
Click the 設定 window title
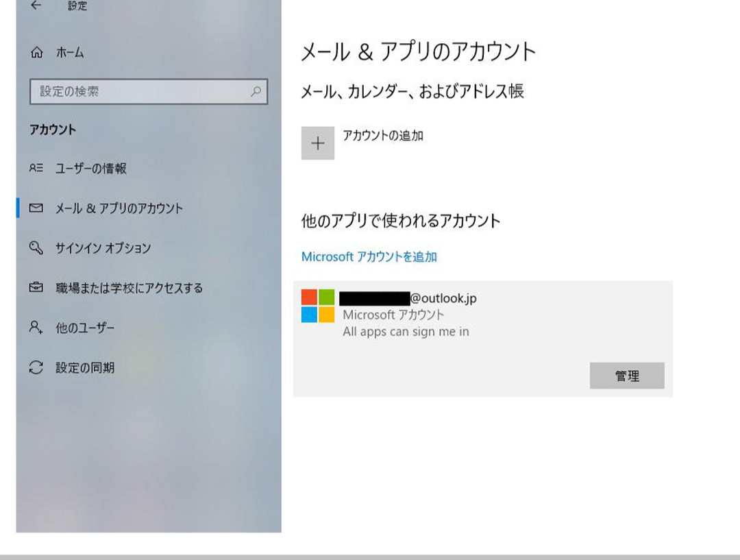[77, 5]
